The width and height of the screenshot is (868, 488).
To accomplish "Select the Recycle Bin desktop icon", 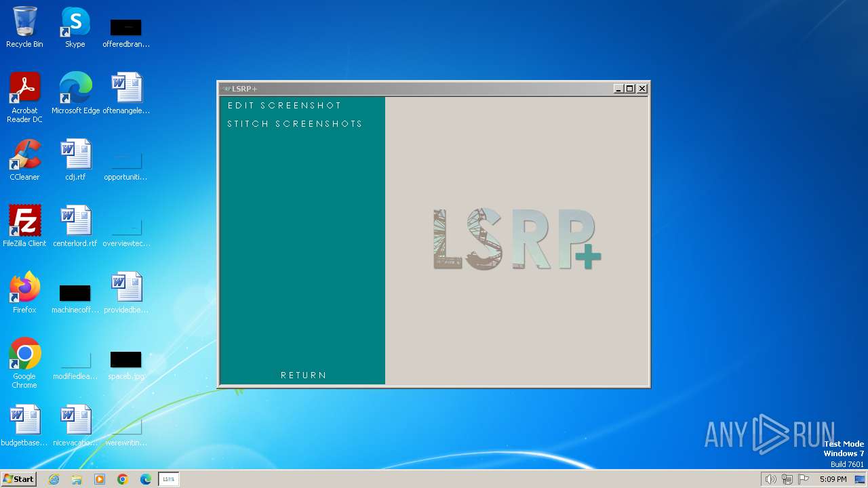I will 24,27.
